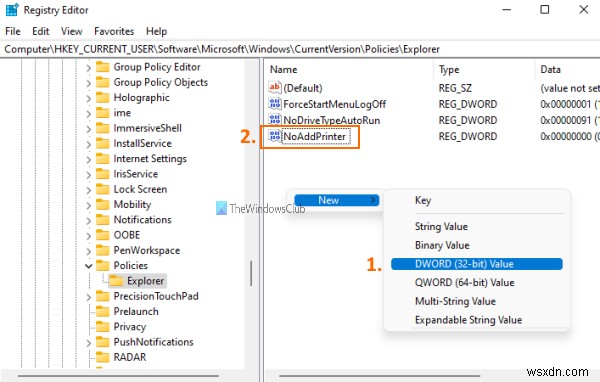
Task: Click the Lock Screen folder icon
Action: point(103,189)
